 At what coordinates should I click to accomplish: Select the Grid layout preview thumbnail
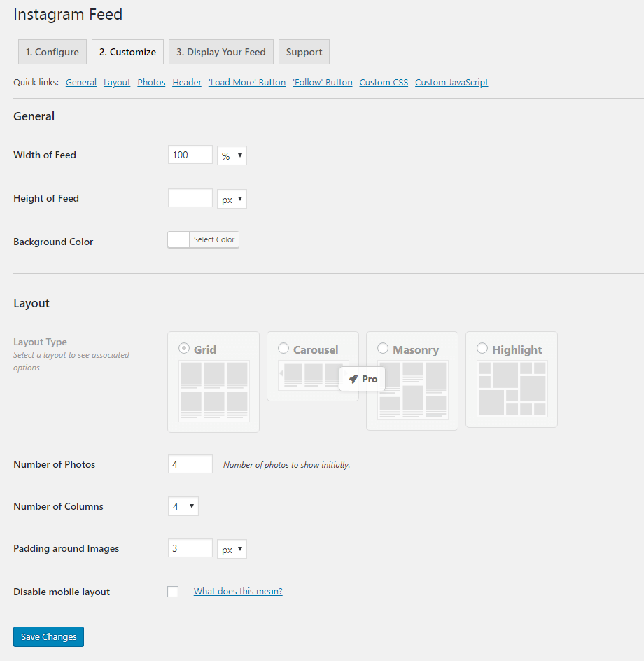[x=214, y=391]
